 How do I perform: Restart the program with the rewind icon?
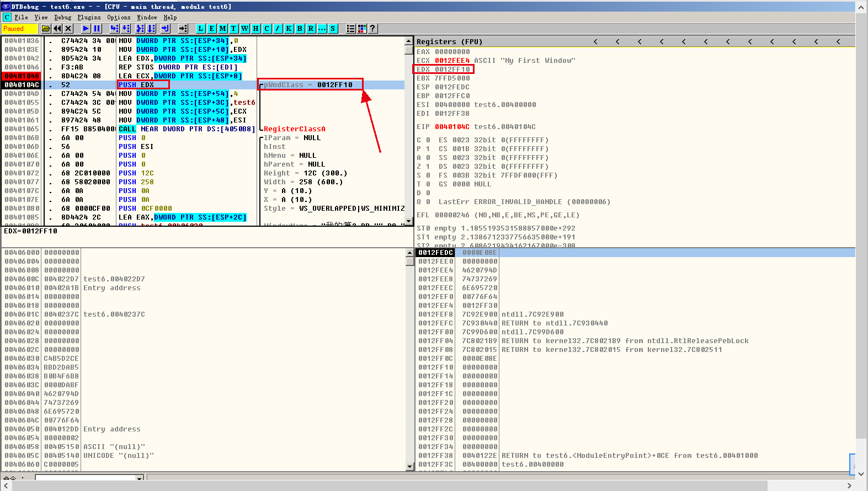pyautogui.click(x=57, y=29)
